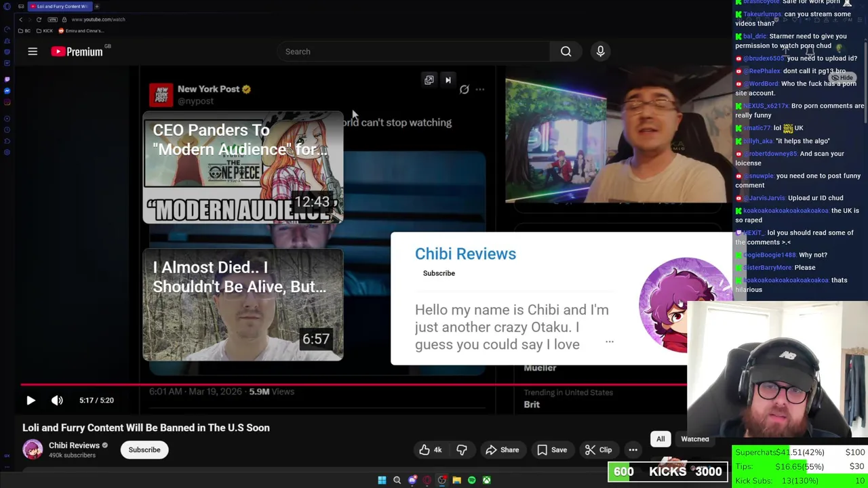Open the I Almost Died suggested video
This screenshot has height=488, width=868.
[x=243, y=305]
